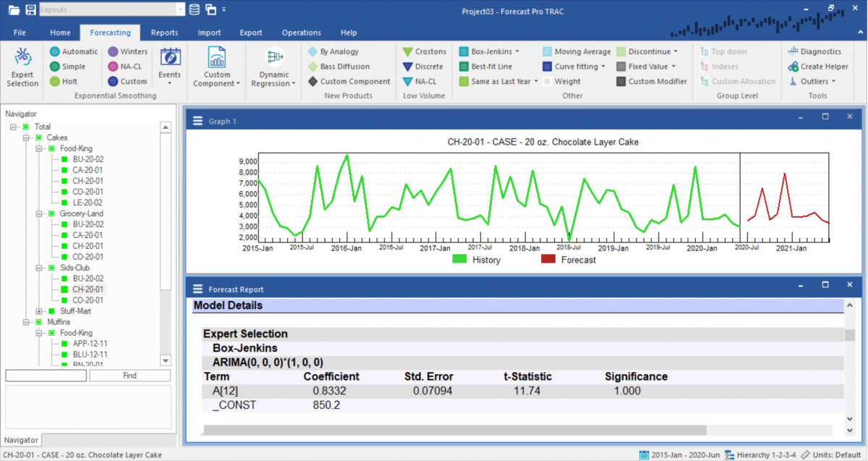Click the green History legend swatch

click(459, 258)
